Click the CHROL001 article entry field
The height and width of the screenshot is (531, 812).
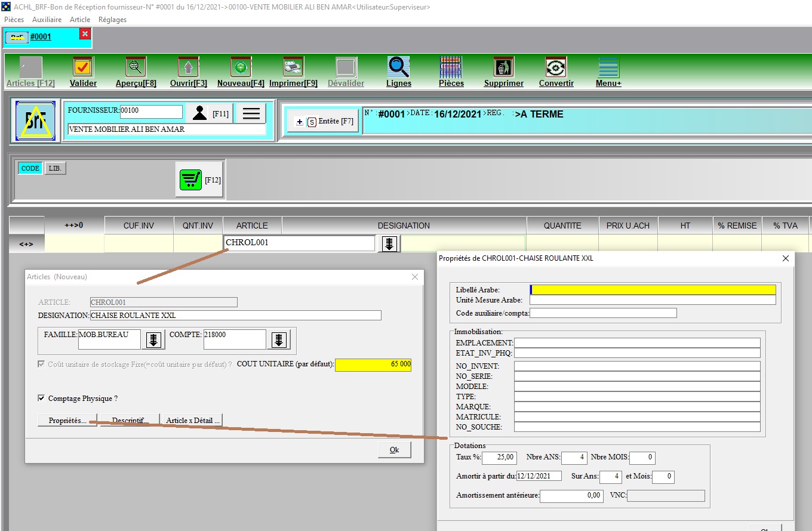click(x=300, y=243)
